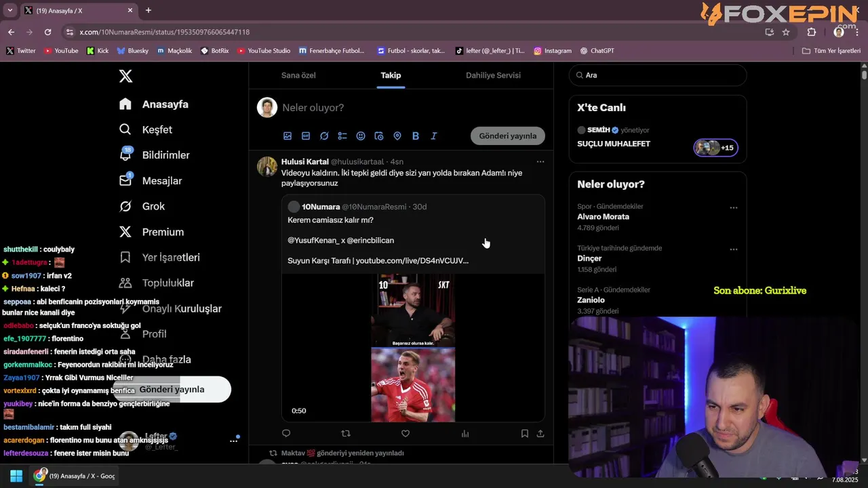This screenshot has width=868, height=488.
Task: Bookmark Hulusi Kartal's post
Action: point(525,433)
